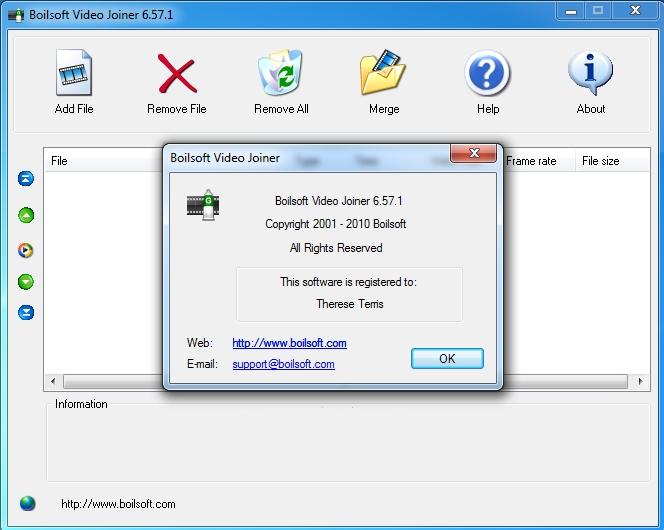Click the Information group label
Viewport: 664px width, 530px height.
[x=81, y=404]
